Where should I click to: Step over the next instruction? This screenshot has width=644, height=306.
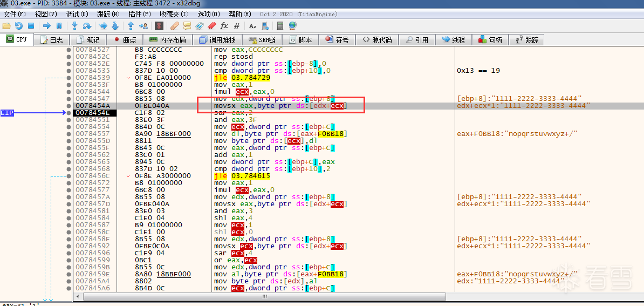coord(87,26)
